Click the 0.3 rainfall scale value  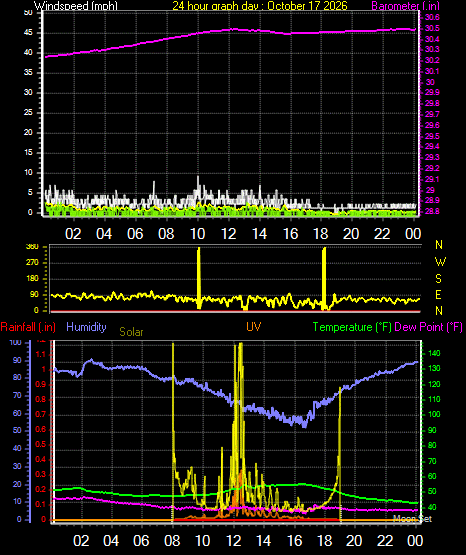[41, 475]
